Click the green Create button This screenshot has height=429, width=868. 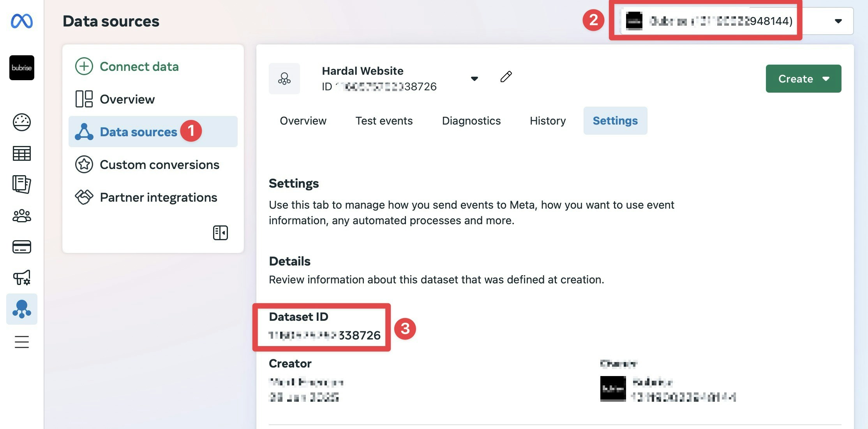796,79
